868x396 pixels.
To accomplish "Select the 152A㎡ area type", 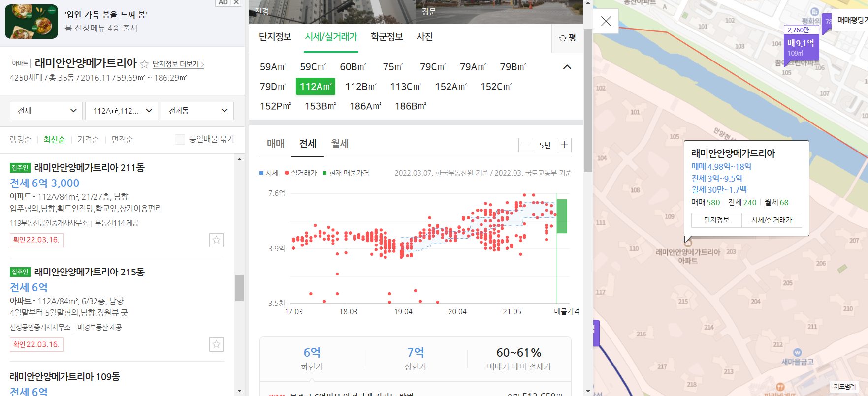I will tap(451, 87).
